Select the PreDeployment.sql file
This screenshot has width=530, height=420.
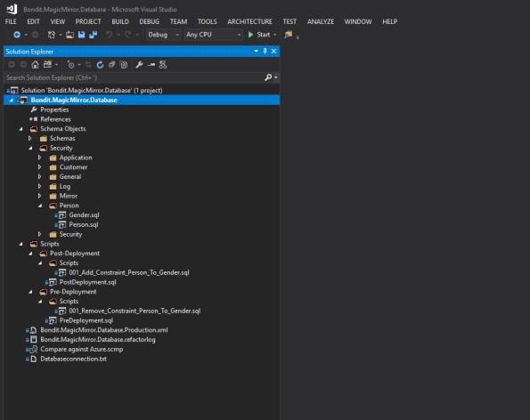[x=86, y=320]
